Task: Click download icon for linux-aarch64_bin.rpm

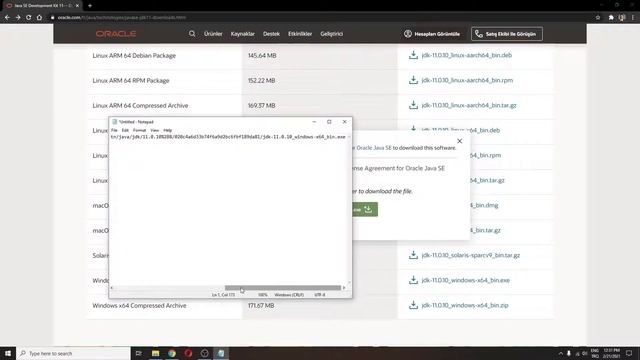Action: pyautogui.click(x=413, y=80)
